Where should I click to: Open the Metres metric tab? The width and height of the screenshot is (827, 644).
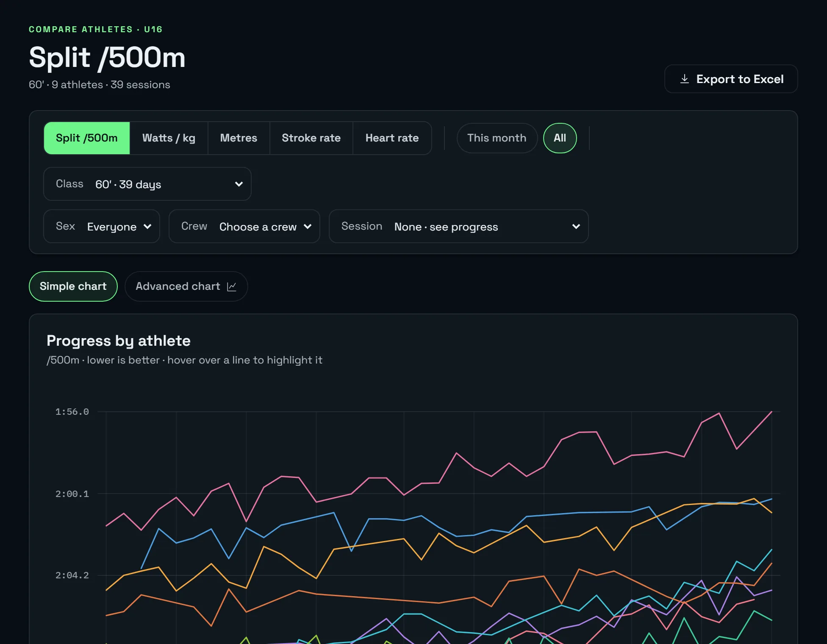coord(239,138)
